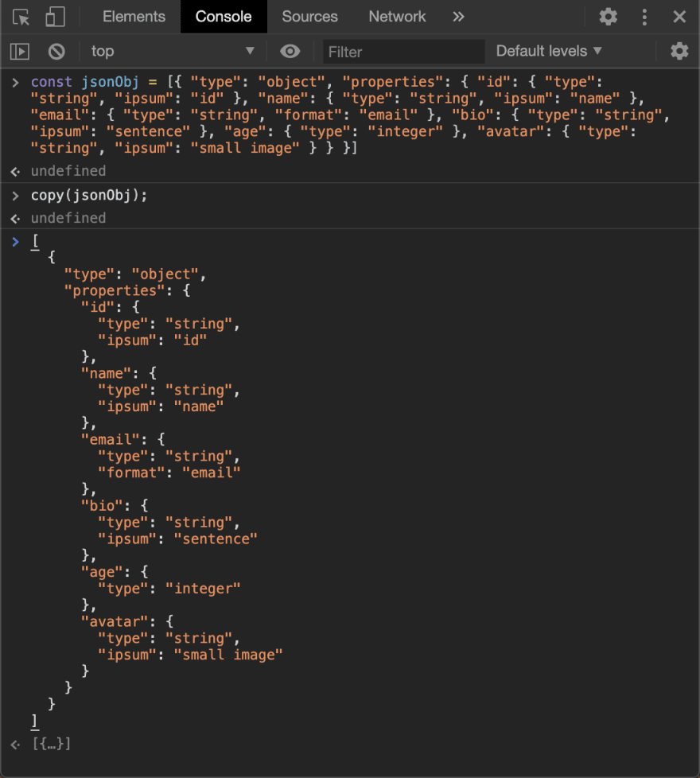Select the "id": { line in pasted JSON
The height and width of the screenshot is (778, 700).
click(111, 307)
